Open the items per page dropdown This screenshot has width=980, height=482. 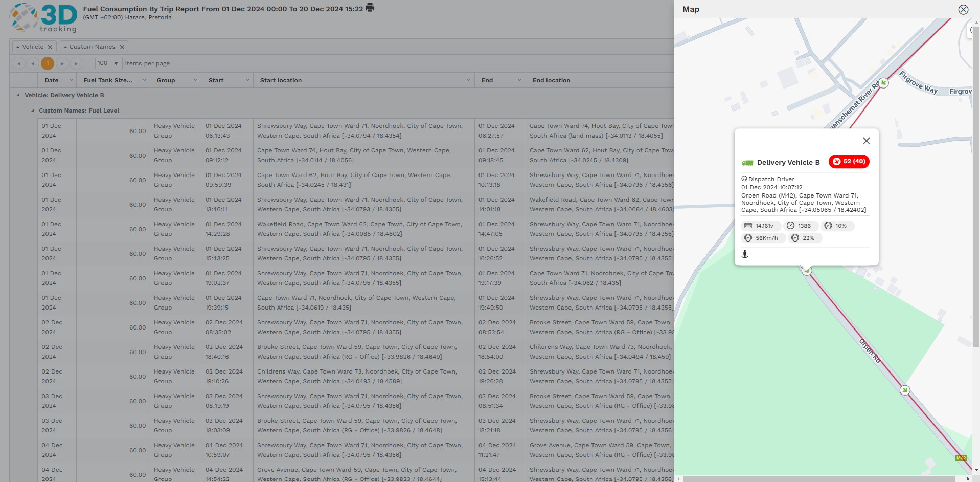tap(116, 63)
